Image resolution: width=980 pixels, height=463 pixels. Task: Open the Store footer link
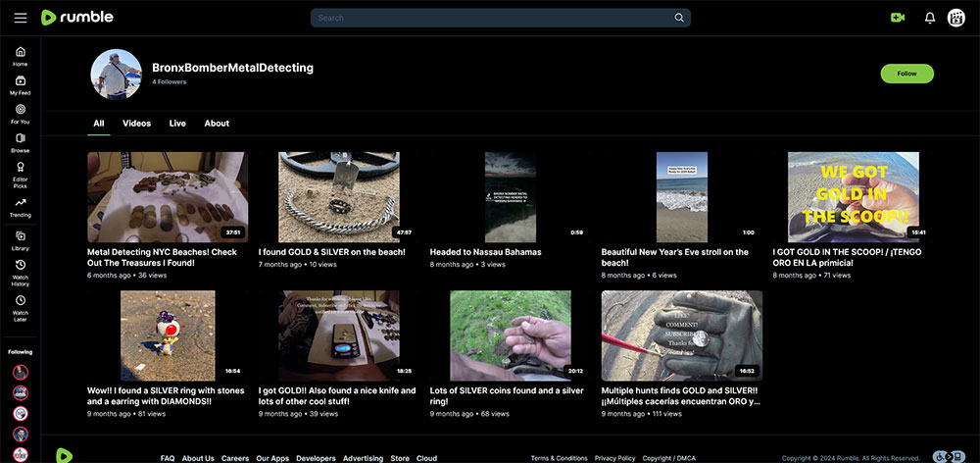coord(400,459)
